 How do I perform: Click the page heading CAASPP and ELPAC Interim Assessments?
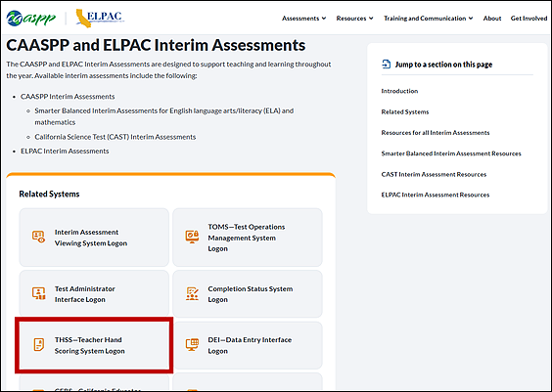click(x=156, y=45)
